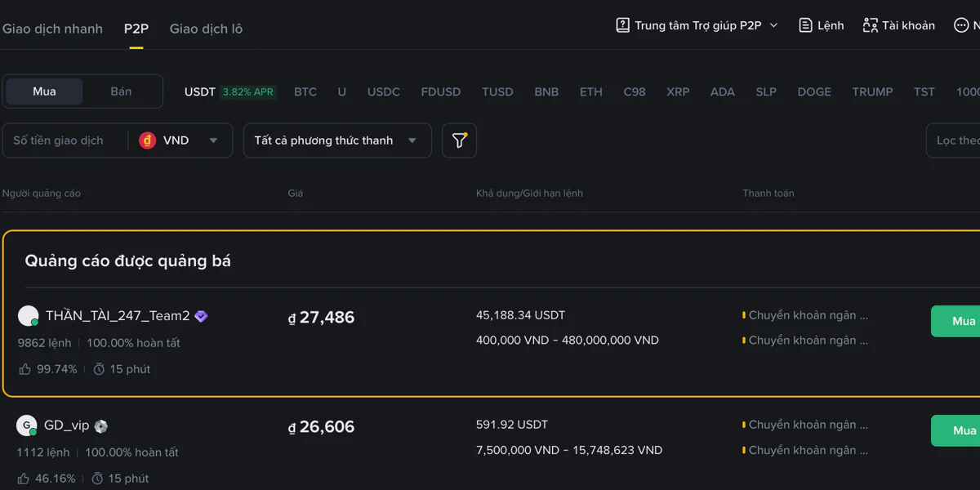Click the 3.82% APR badge
980x490 pixels.
[x=248, y=92]
